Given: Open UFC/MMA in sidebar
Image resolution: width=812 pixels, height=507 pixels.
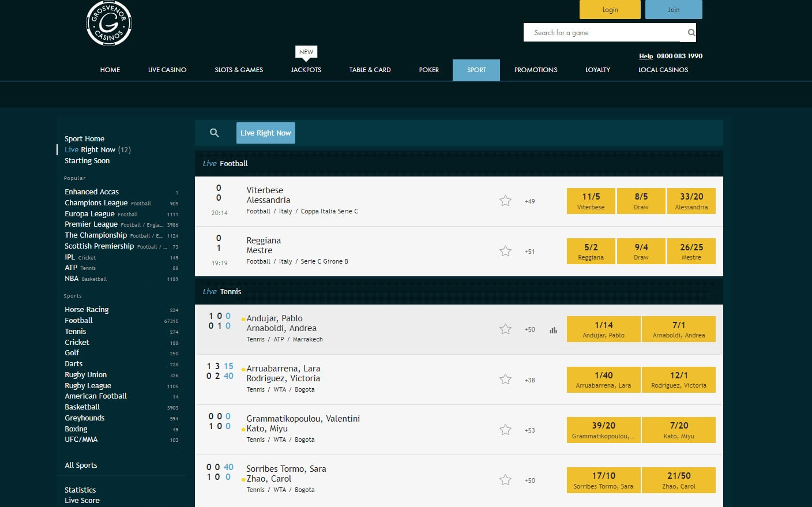Looking at the screenshot, I should 81,439.
